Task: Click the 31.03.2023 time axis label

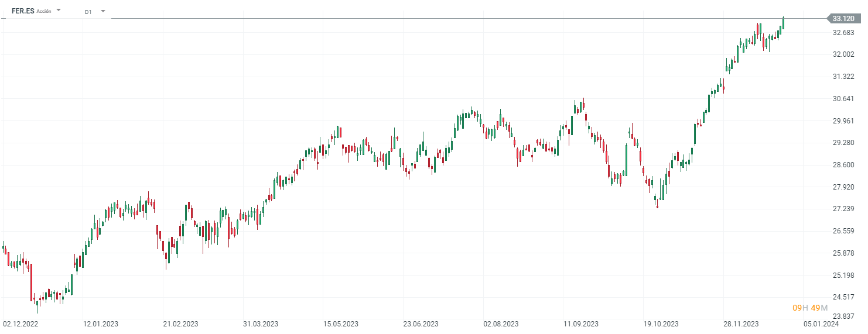Action: [x=261, y=323]
